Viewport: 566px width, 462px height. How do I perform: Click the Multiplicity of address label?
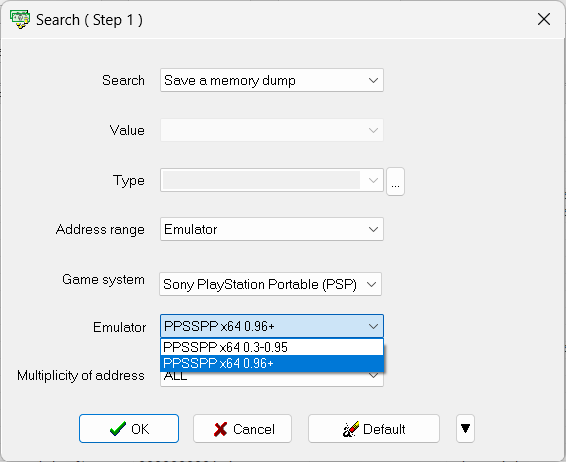pos(81,375)
